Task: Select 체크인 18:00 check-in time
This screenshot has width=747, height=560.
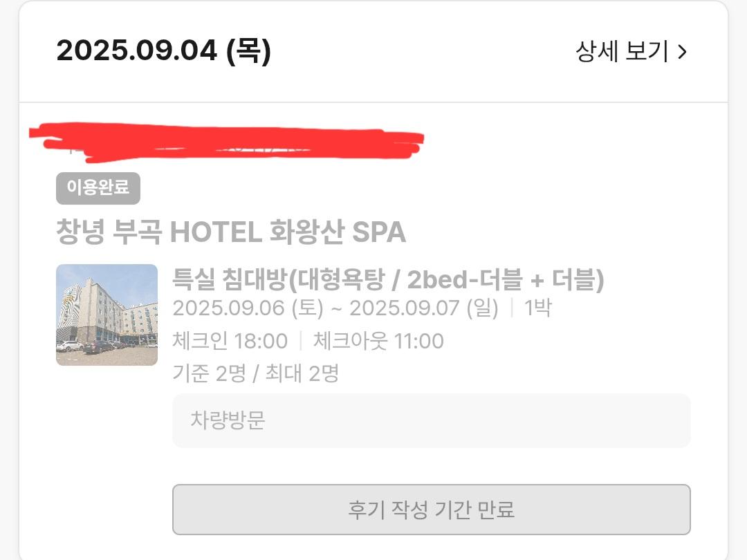Action: pyautogui.click(x=229, y=341)
